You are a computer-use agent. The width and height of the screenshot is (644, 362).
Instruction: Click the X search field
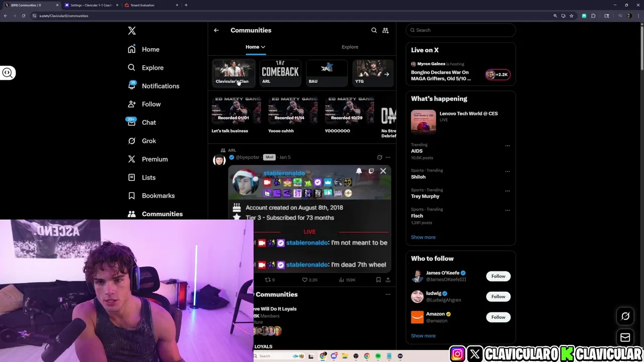(x=460, y=30)
